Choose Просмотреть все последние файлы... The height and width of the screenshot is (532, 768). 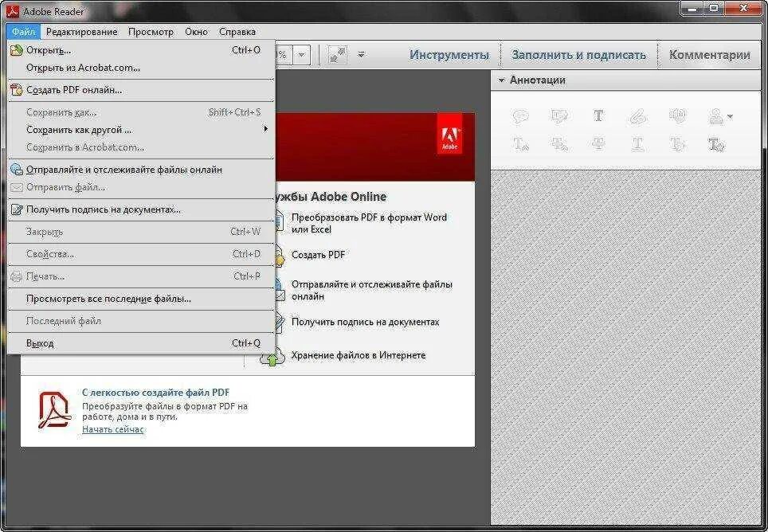click(141, 299)
